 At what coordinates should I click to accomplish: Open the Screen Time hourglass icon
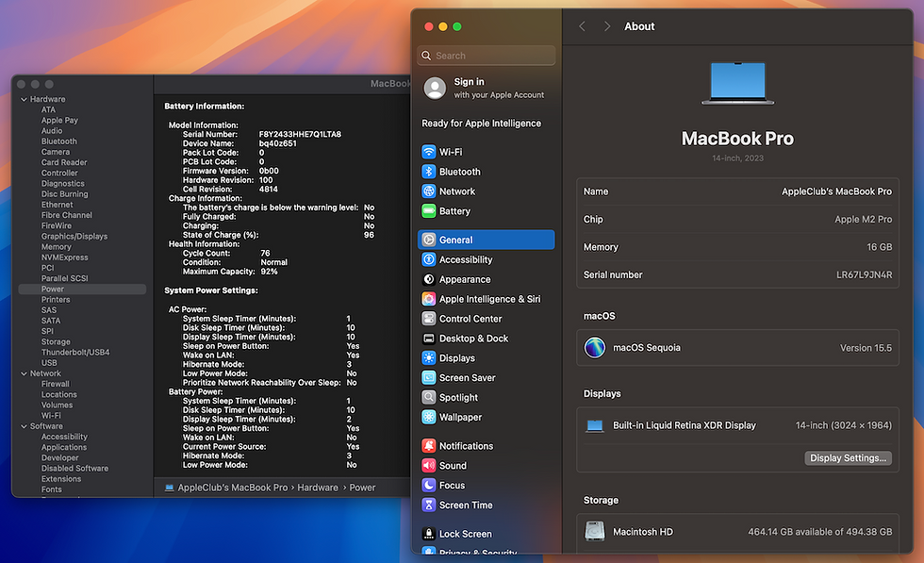tap(429, 505)
